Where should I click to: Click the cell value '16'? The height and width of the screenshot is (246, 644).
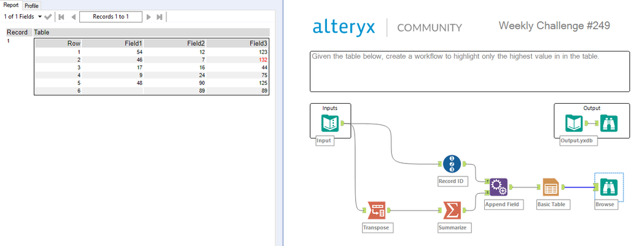pyautogui.click(x=201, y=67)
